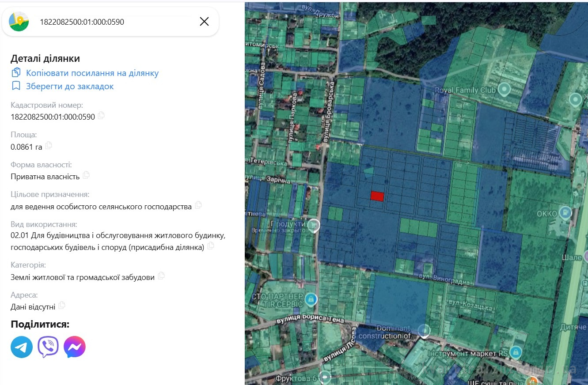Click the Royal Family Club map marker
This screenshot has height=385, width=588.
[x=504, y=91]
